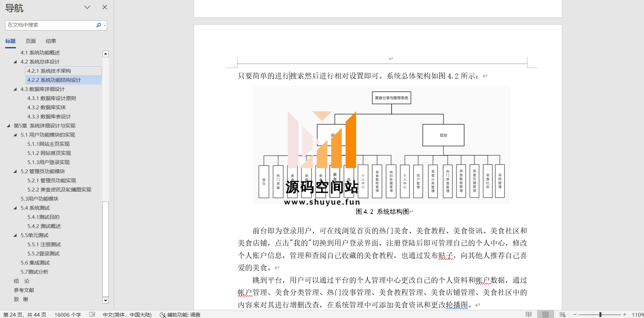Open the spelling proofing check icon
Screen dimensions: 644x318
coord(92,315)
